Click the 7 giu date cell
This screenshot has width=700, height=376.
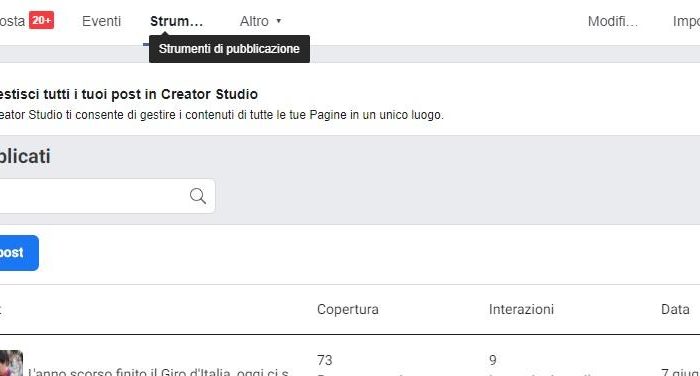pos(680,372)
